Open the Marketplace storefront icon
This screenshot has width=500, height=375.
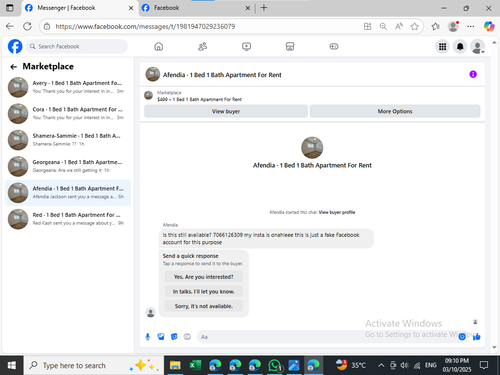[290, 46]
